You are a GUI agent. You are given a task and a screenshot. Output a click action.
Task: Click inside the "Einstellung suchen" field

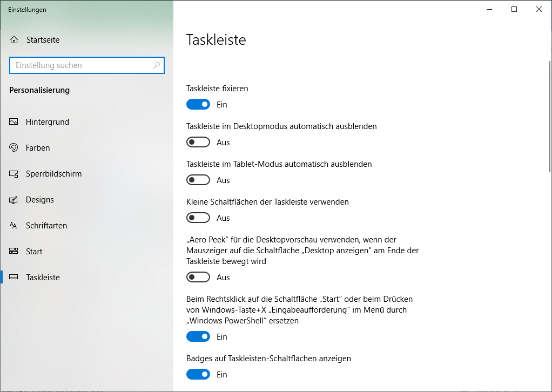point(81,65)
